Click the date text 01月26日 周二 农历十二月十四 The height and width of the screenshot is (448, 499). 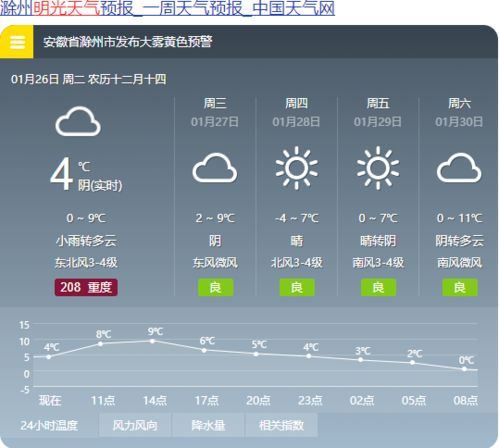point(89,79)
